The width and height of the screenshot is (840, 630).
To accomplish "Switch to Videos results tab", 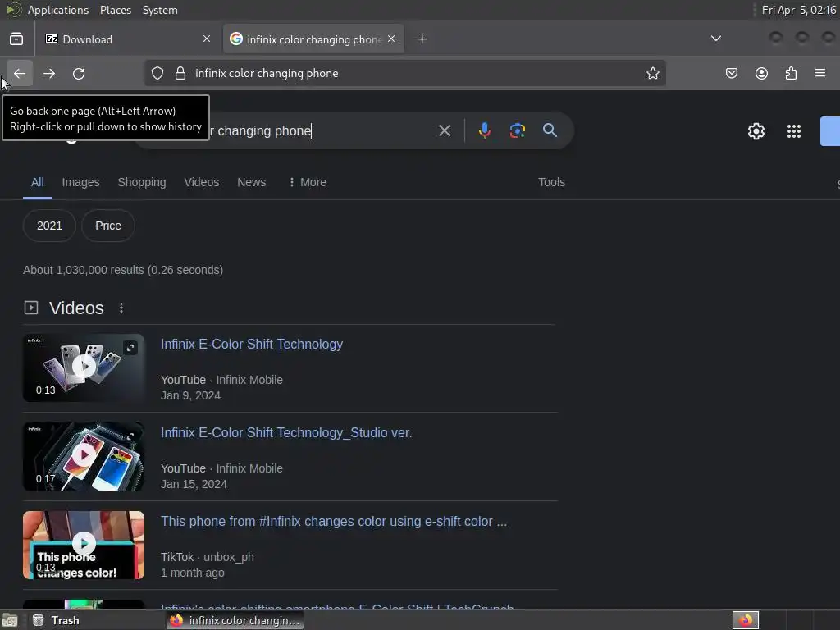I will point(202,182).
